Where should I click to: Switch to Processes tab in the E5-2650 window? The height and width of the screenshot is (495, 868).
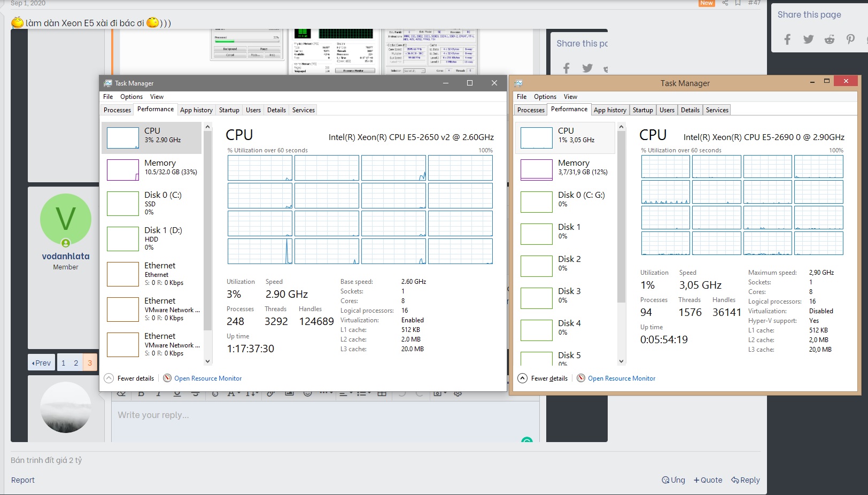pos(117,110)
